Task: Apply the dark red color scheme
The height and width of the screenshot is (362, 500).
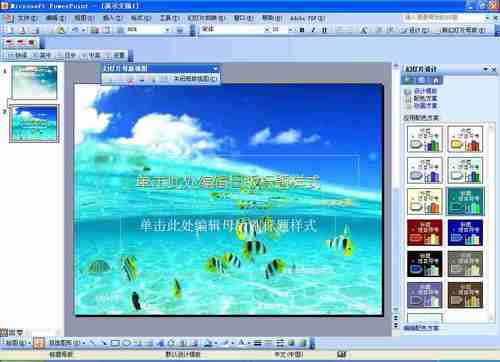Action: (425, 232)
